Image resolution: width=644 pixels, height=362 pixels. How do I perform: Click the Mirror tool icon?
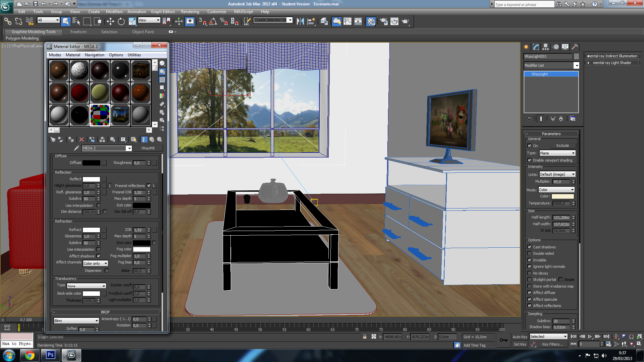(x=300, y=21)
